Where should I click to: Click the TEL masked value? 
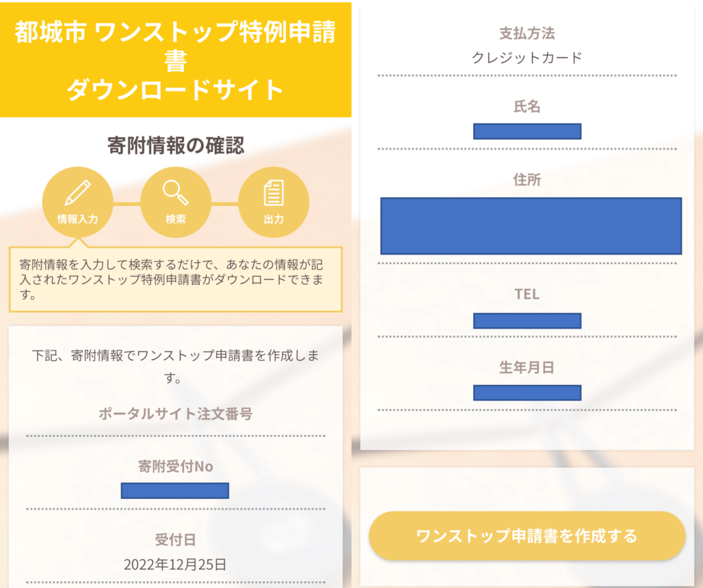(527, 321)
